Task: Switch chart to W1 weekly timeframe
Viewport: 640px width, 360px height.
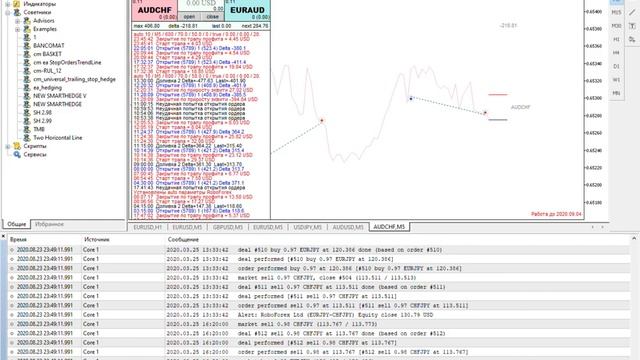Action: (x=616, y=80)
